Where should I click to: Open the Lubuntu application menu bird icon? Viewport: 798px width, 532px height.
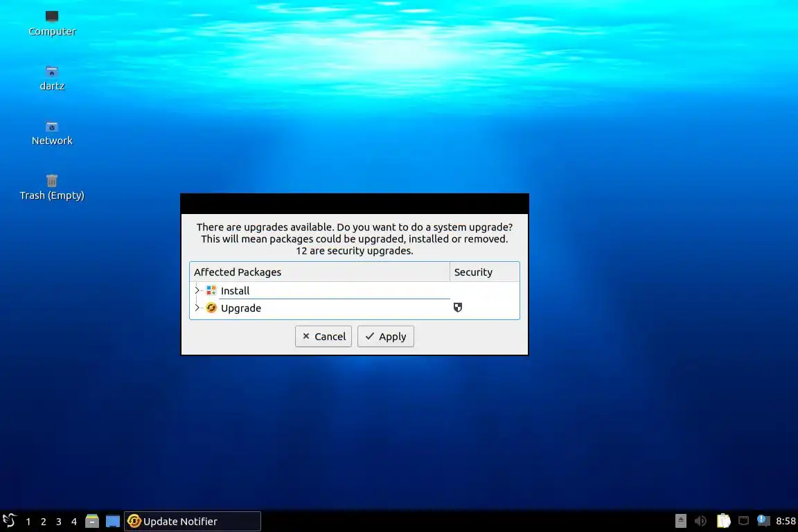click(9, 521)
